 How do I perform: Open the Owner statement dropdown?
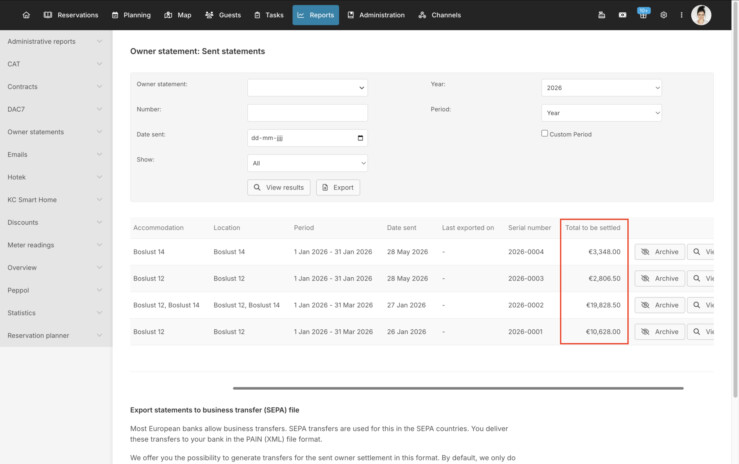tap(307, 88)
